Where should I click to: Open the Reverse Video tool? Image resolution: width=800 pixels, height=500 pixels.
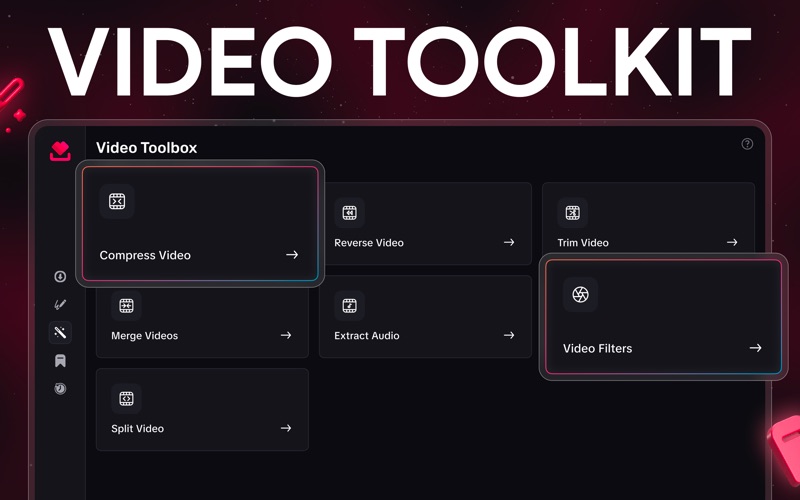426,223
